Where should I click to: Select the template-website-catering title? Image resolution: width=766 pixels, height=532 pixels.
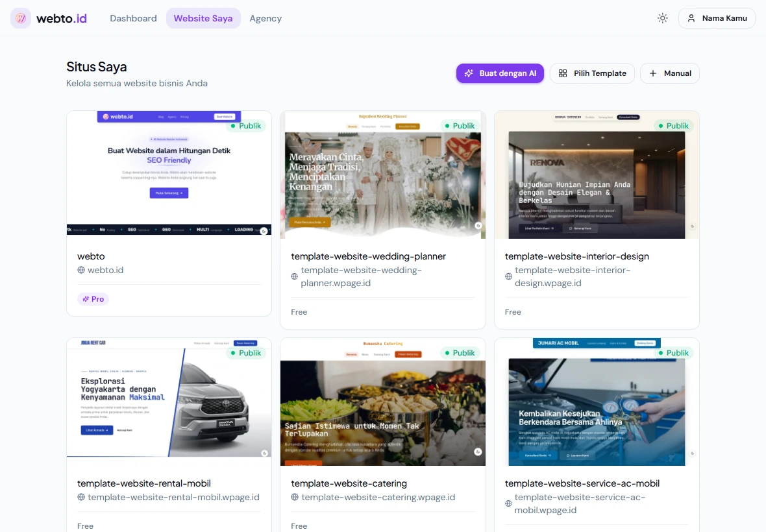[x=349, y=483]
